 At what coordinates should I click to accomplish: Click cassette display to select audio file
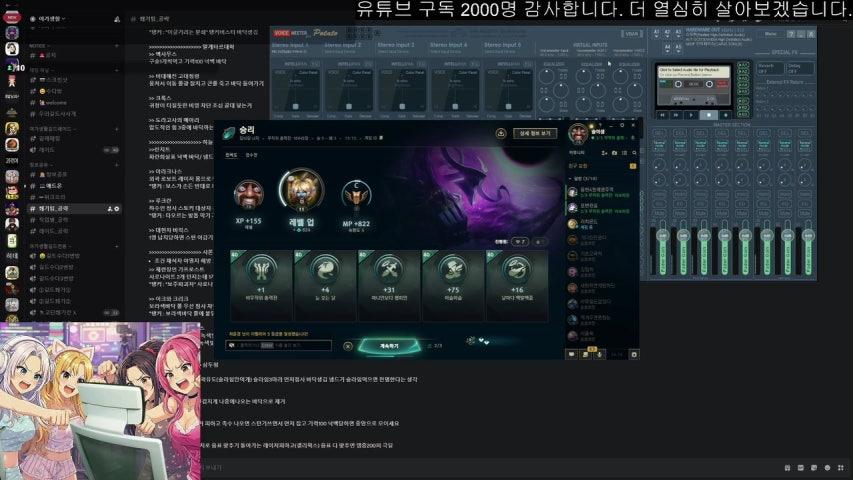(694, 72)
